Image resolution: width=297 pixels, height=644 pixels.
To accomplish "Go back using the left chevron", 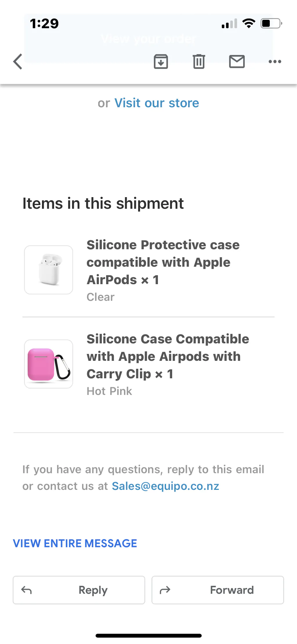I will tap(18, 62).
